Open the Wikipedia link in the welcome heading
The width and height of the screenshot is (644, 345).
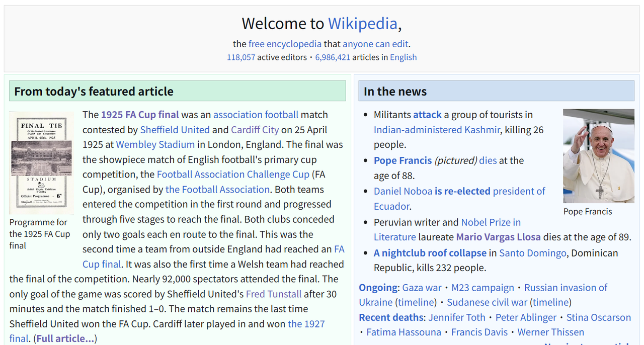(363, 24)
